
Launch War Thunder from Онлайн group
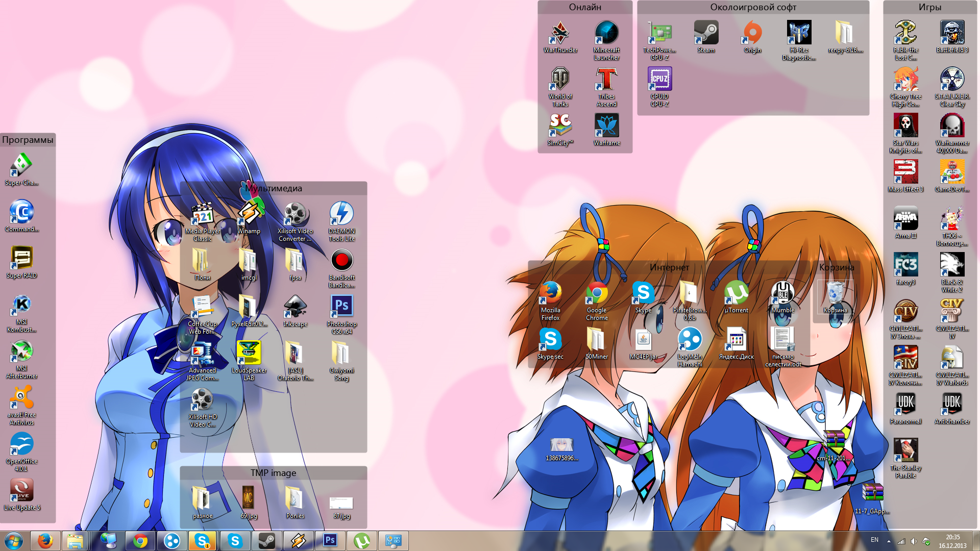[x=560, y=33]
